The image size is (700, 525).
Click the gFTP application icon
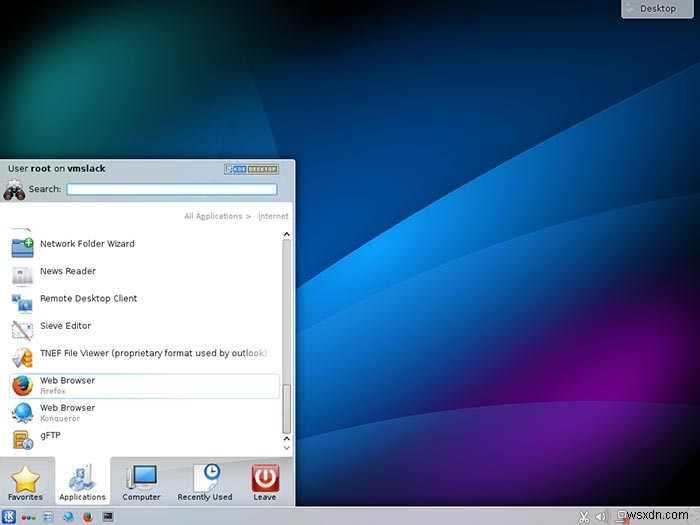click(x=22, y=440)
